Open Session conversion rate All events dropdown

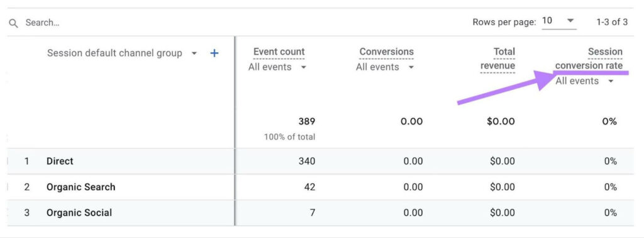tap(584, 81)
